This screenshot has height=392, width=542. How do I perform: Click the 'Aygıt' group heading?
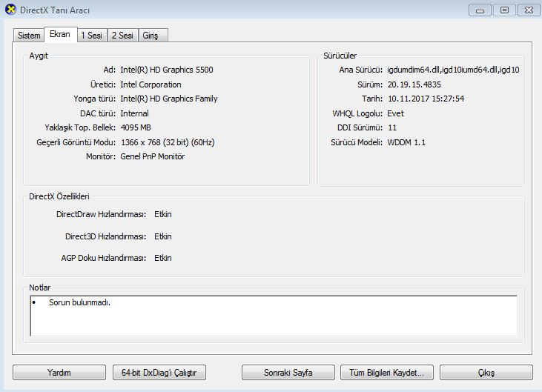click(x=39, y=56)
